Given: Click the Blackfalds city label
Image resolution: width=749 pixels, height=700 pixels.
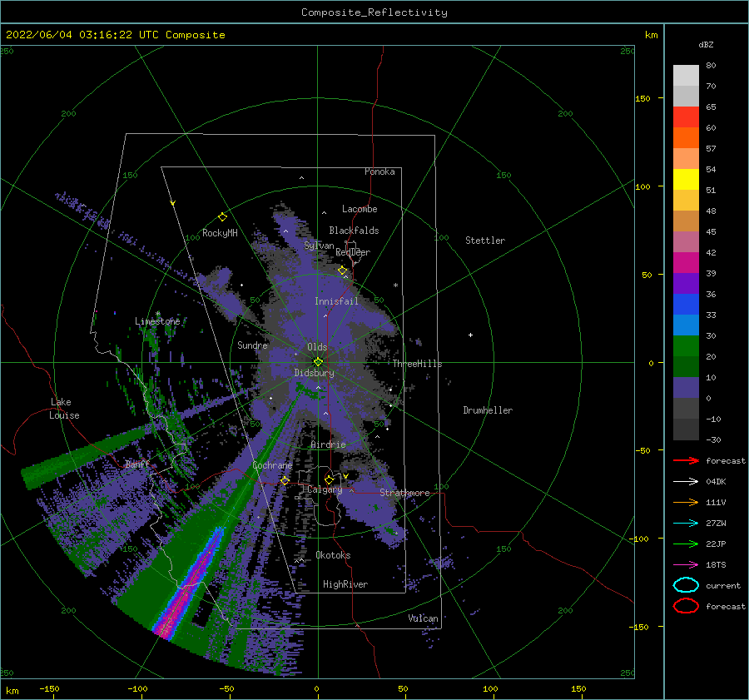Looking at the screenshot, I should click(x=354, y=231).
